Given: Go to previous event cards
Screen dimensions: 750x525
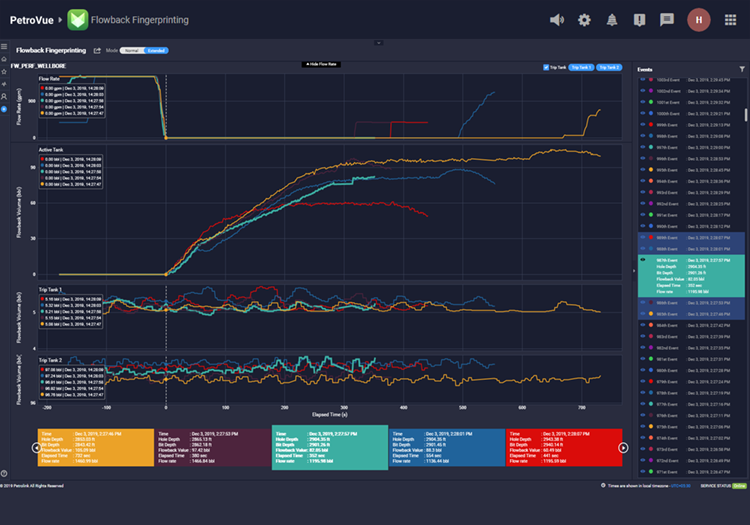Looking at the screenshot, I should click(x=36, y=448).
